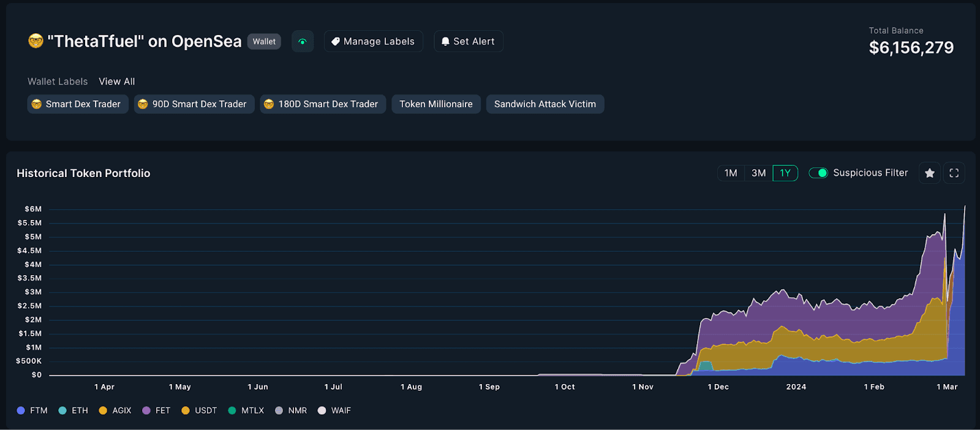Switch chart range to 1M
The width and height of the screenshot is (980, 430).
pyautogui.click(x=731, y=173)
